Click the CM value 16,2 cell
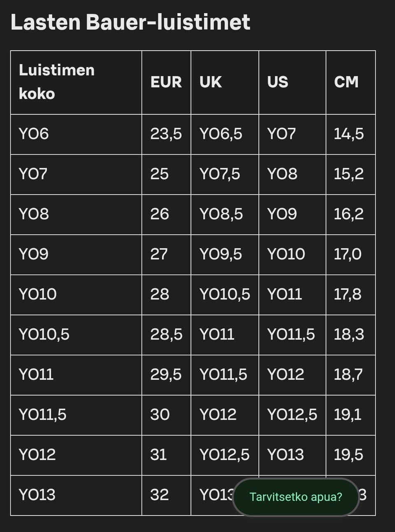 click(x=349, y=214)
